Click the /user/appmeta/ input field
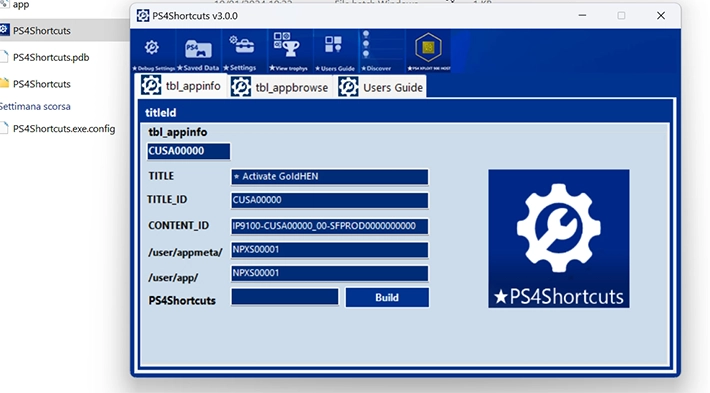This screenshot has width=710, height=393. [x=329, y=249]
